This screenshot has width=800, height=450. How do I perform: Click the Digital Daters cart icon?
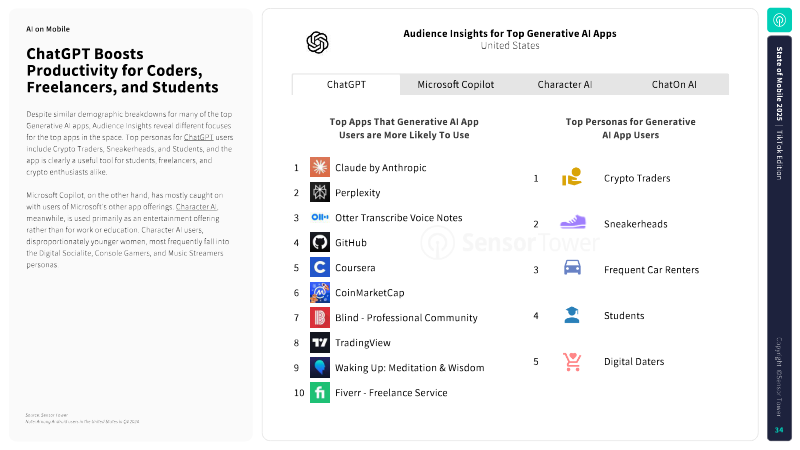click(x=572, y=361)
